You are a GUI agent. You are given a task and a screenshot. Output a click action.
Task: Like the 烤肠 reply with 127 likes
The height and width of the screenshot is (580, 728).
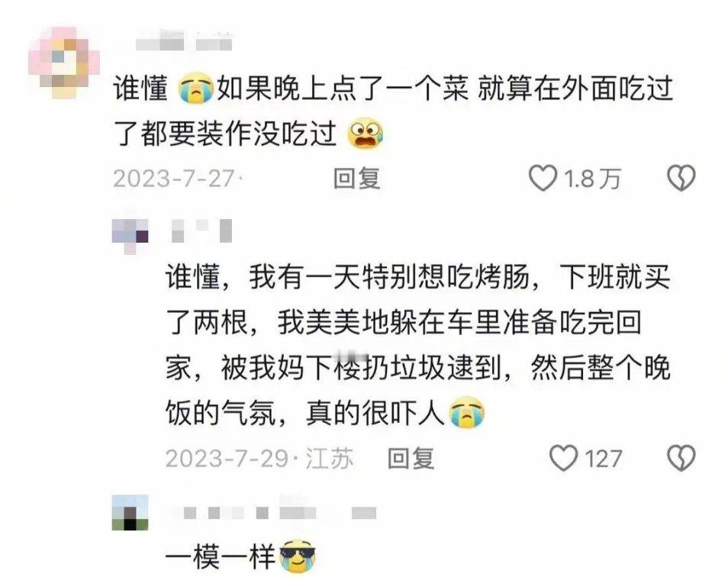[x=563, y=459]
